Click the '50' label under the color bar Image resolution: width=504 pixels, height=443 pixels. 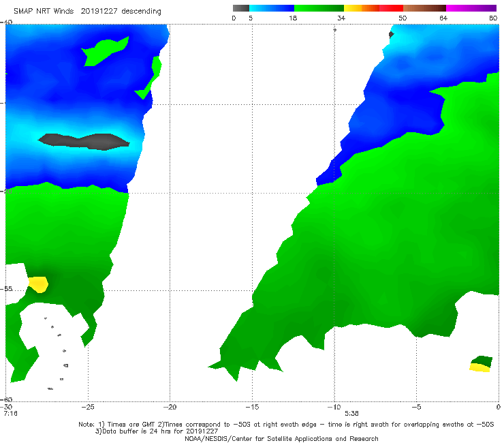[x=403, y=18]
